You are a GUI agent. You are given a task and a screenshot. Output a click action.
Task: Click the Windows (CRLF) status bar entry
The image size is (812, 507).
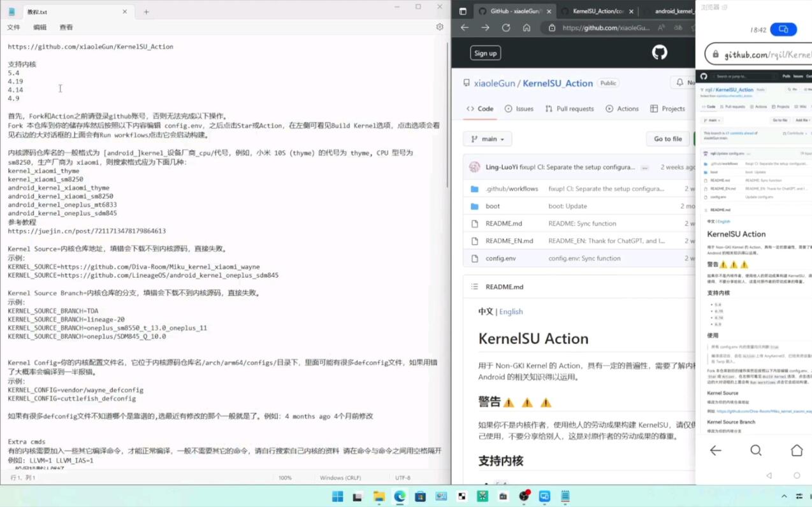pos(340,478)
